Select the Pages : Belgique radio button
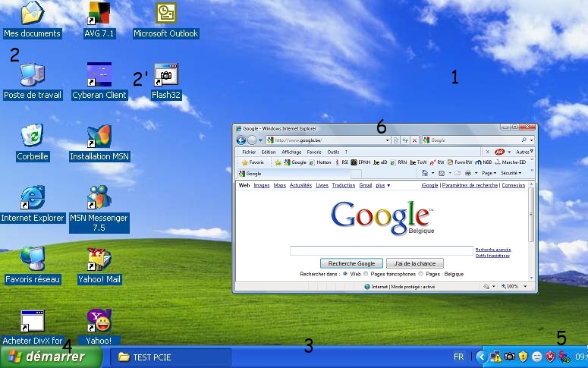588x368 pixels. point(421,274)
